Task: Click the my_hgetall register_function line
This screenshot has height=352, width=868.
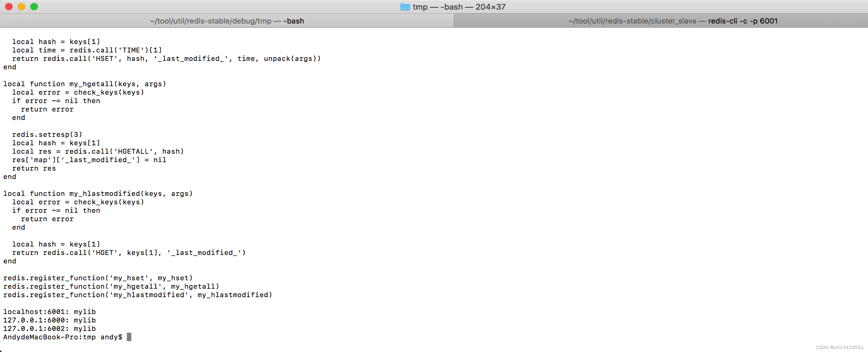Action: 111,286
